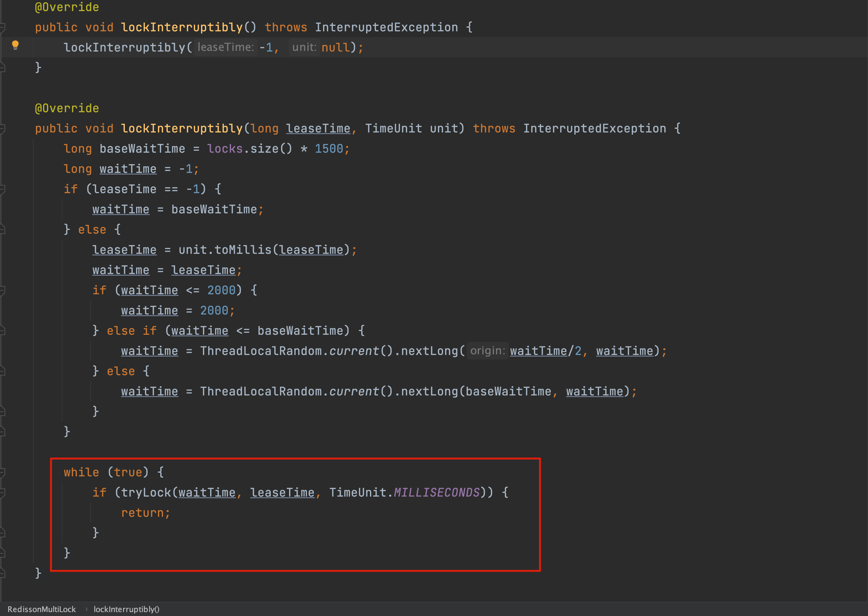Fold the 'if (leaseTime == -1)' block
The image size is (868, 616).
pyautogui.click(x=2, y=189)
